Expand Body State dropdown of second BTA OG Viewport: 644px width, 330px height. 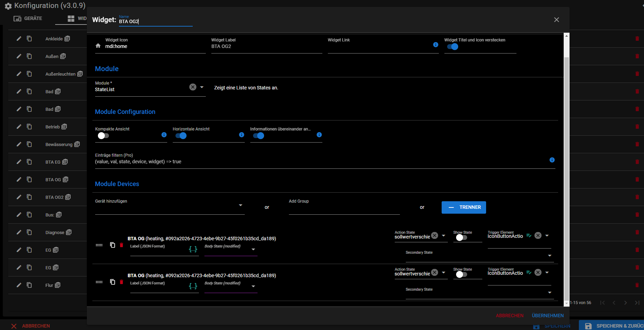(253, 286)
